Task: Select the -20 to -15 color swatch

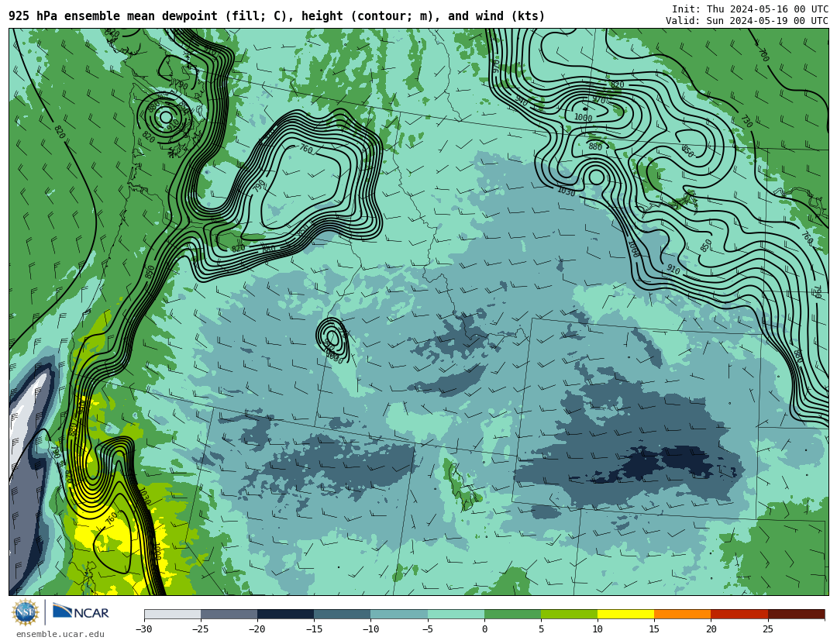Action: tap(285, 614)
